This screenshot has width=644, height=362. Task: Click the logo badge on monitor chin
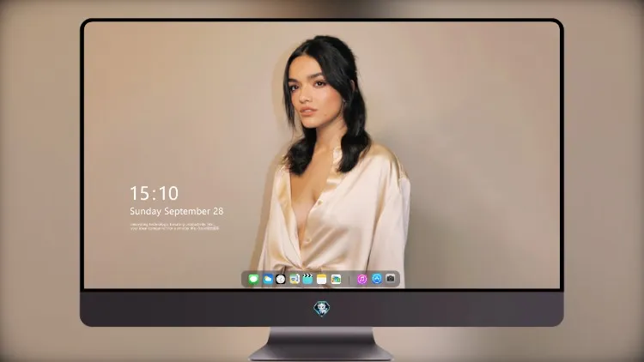[322, 309]
